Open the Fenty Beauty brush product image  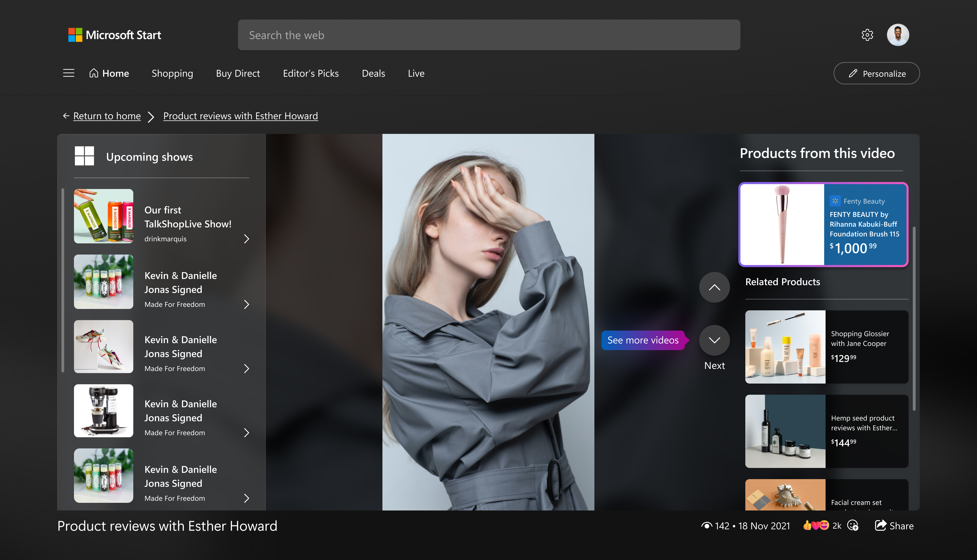[782, 225]
